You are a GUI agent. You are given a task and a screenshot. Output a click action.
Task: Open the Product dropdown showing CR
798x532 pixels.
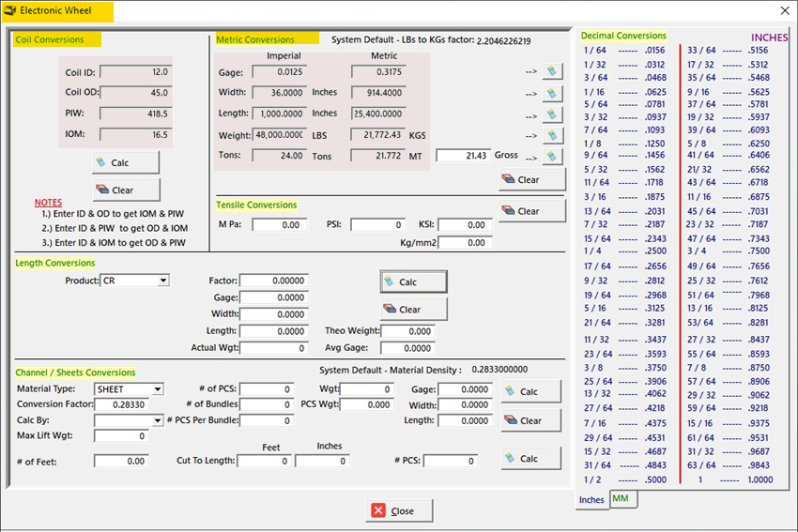[x=163, y=281]
